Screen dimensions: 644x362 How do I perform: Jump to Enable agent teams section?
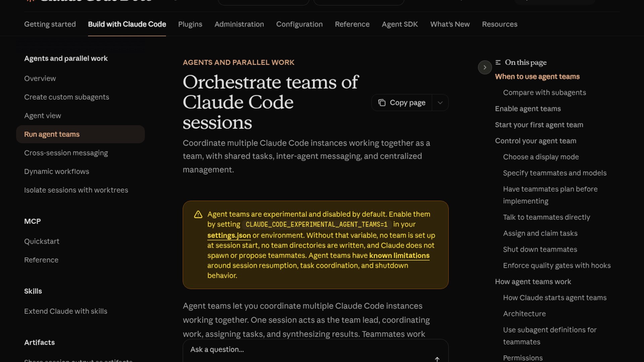pyautogui.click(x=528, y=109)
